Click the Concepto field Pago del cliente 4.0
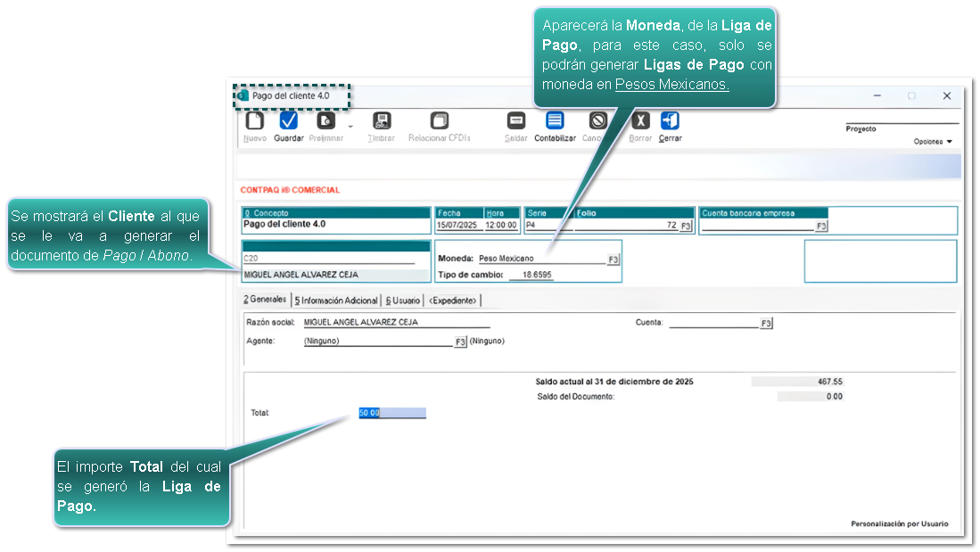The height and width of the screenshot is (552, 980). (x=335, y=225)
